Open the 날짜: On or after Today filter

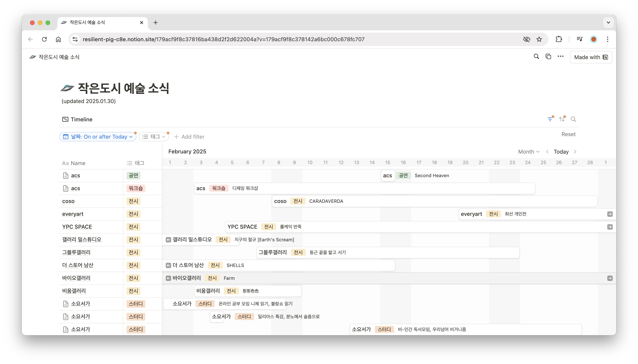point(98,137)
